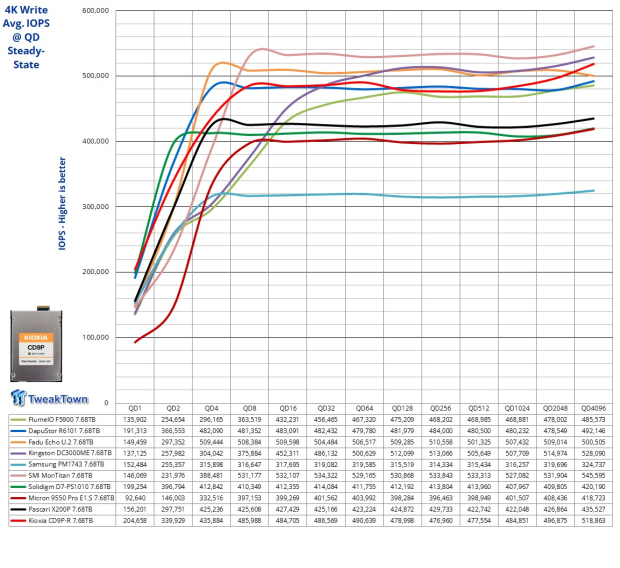The width and height of the screenshot is (620, 568).
Task: Click the Fadu Echo U.2 orange legend swatch
Action: (x=18, y=442)
